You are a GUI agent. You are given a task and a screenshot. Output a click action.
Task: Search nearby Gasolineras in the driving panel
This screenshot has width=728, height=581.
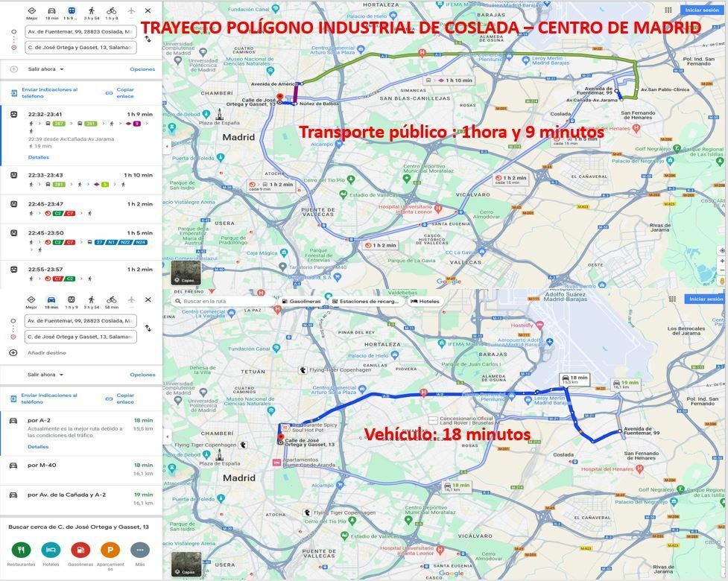(x=80, y=554)
